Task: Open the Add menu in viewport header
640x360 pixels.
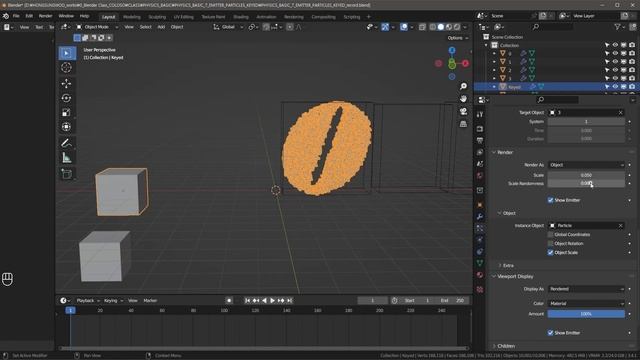Action: click(x=161, y=27)
